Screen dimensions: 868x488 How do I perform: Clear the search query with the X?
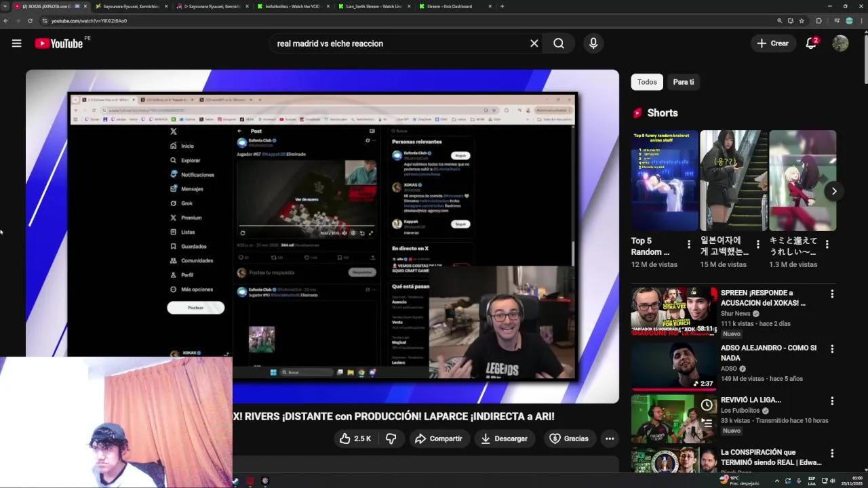(534, 43)
